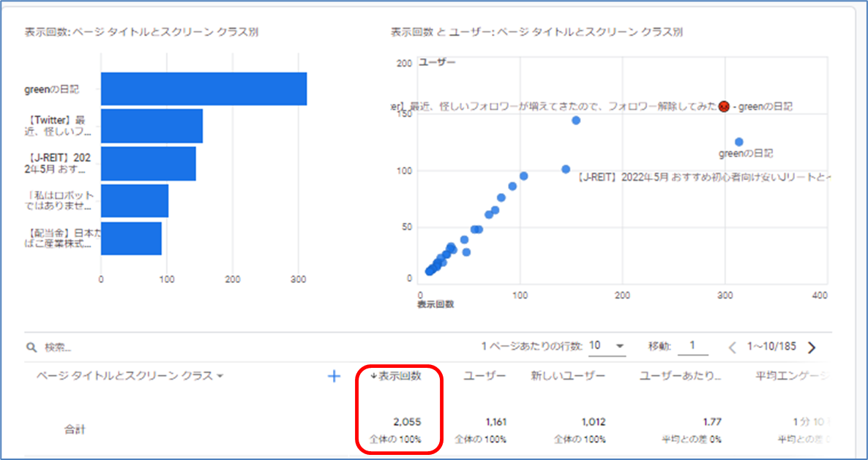Click the 【Twitter】 bar in the bar chart
868x460 pixels.
coord(151,126)
